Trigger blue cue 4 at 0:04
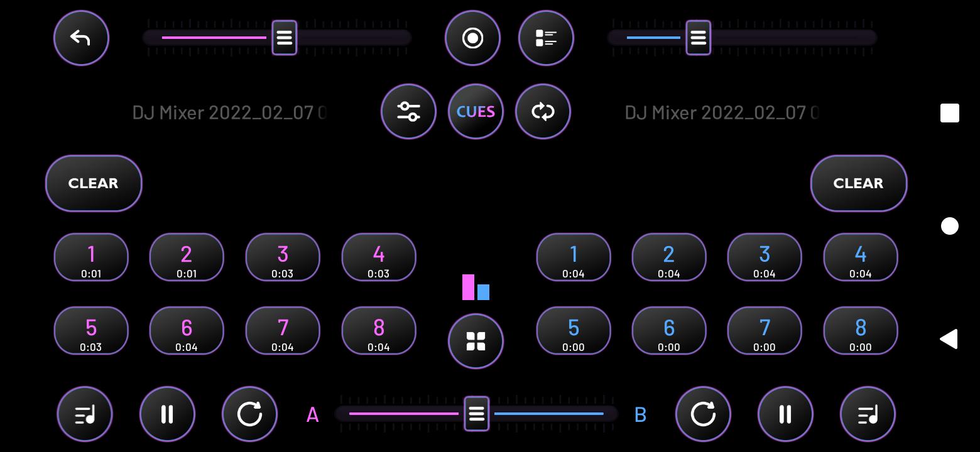The image size is (980, 452). 861,257
